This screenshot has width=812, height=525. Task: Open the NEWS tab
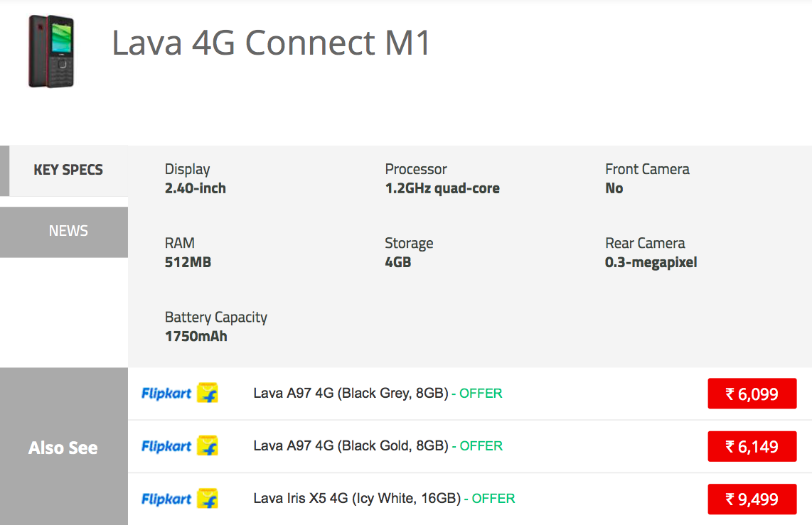(68, 231)
